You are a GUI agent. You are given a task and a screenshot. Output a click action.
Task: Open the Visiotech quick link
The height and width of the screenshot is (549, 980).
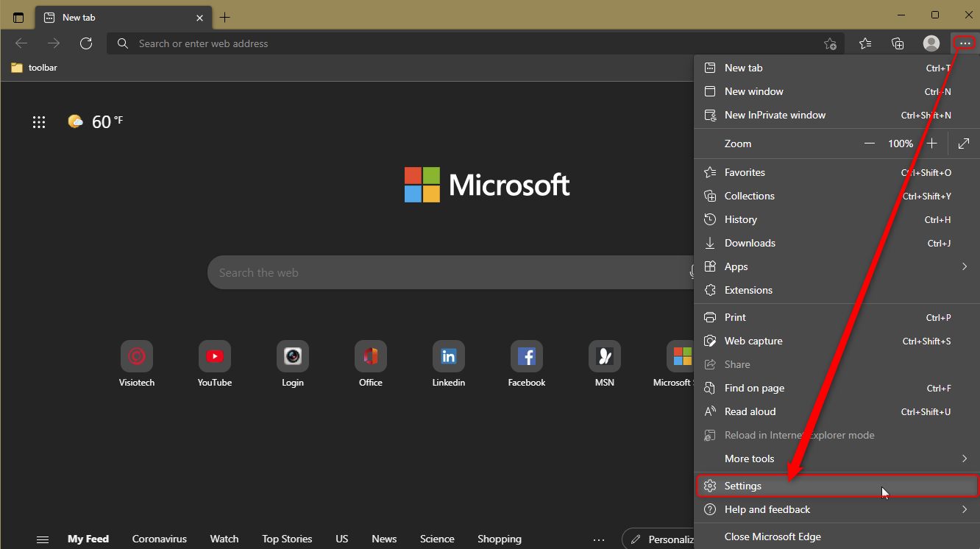pyautogui.click(x=137, y=364)
